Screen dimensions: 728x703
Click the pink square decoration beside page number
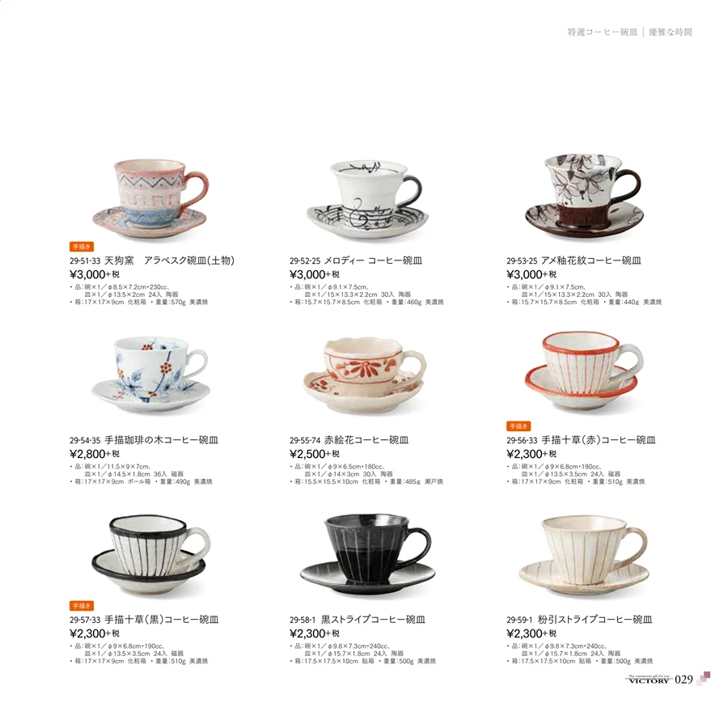(705, 677)
